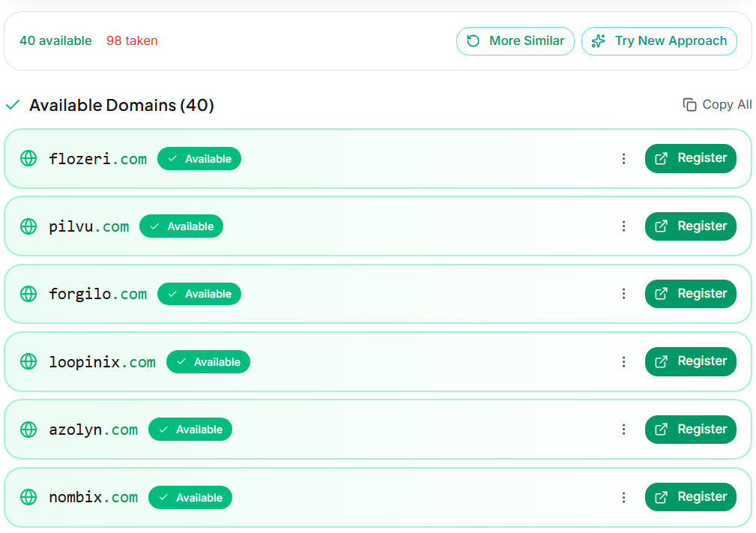Click the Available Domains (40) heading
This screenshot has width=756, height=533.
[121, 105]
